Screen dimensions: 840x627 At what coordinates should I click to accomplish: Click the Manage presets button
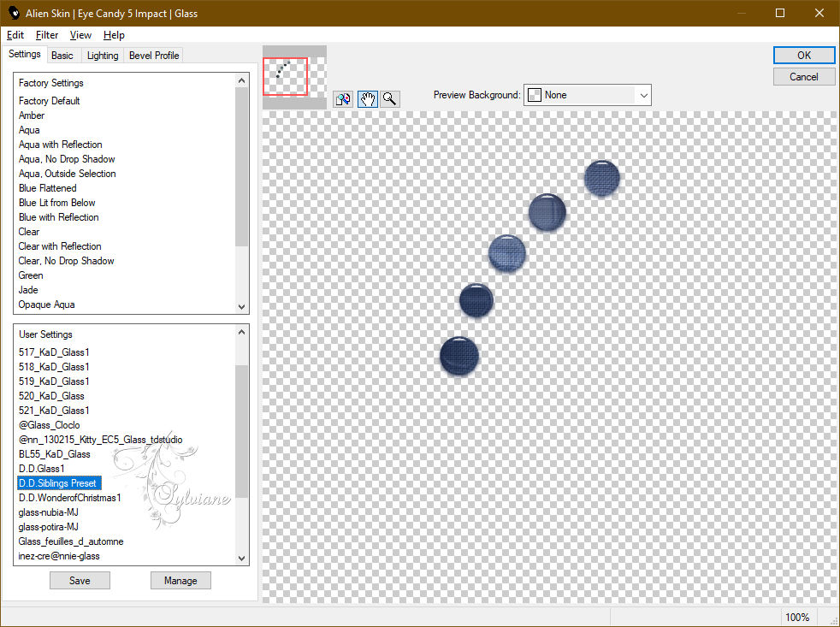click(180, 580)
